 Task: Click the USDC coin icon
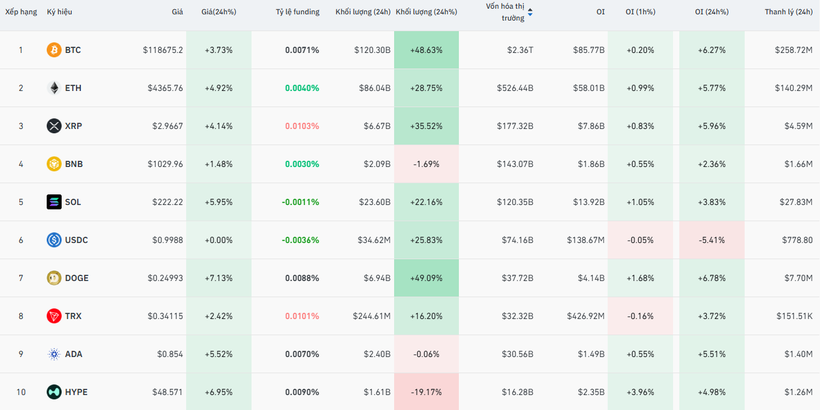54,240
